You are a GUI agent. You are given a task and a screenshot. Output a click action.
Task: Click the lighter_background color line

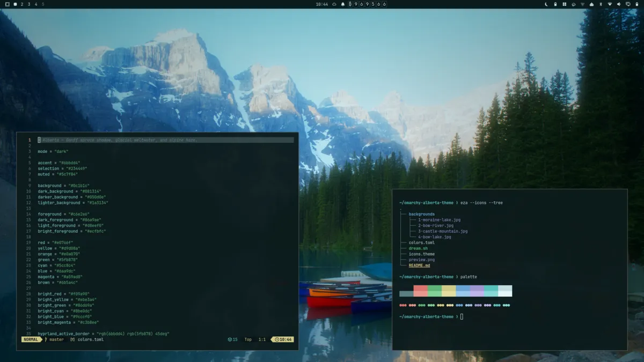click(73, 203)
